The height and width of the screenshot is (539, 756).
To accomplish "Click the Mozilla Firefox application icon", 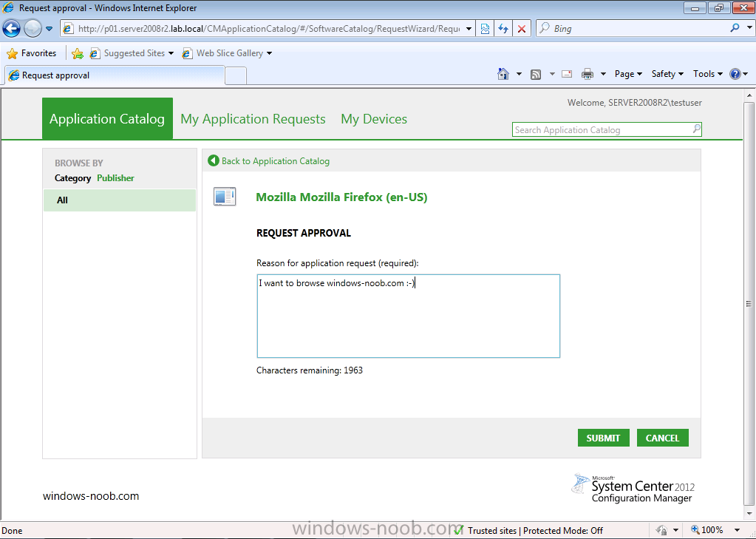I will [x=225, y=197].
